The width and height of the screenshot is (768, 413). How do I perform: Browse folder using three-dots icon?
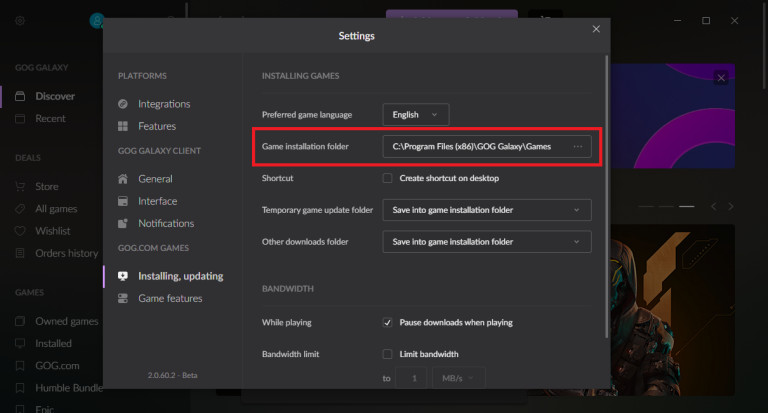pyautogui.click(x=578, y=146)
